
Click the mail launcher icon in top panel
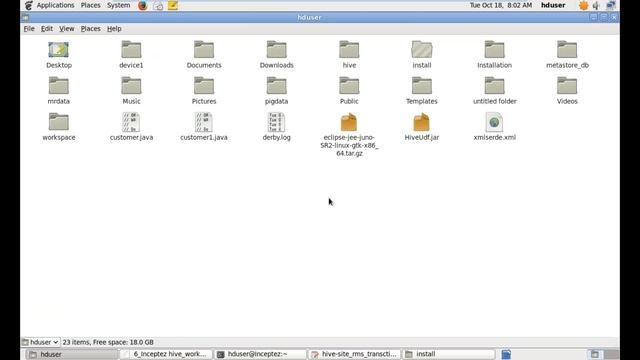[158, 5]
